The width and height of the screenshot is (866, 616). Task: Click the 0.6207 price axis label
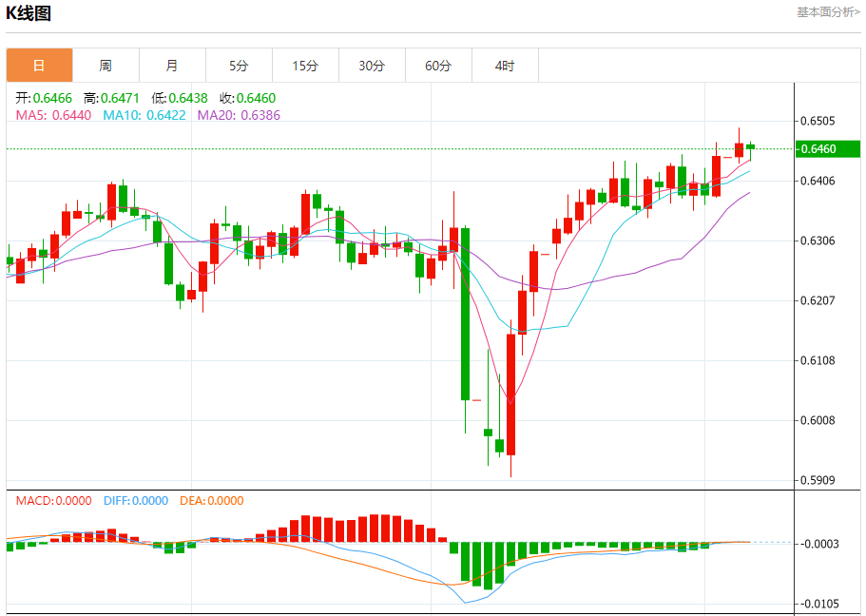(818, 300)
